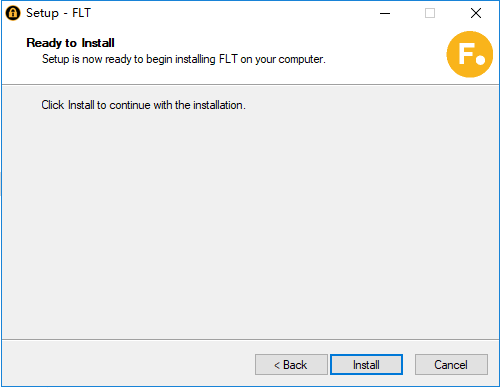Click the "Setup is now ready" description line
This screenshot has width=500, height=388.
tap(184, 59)
